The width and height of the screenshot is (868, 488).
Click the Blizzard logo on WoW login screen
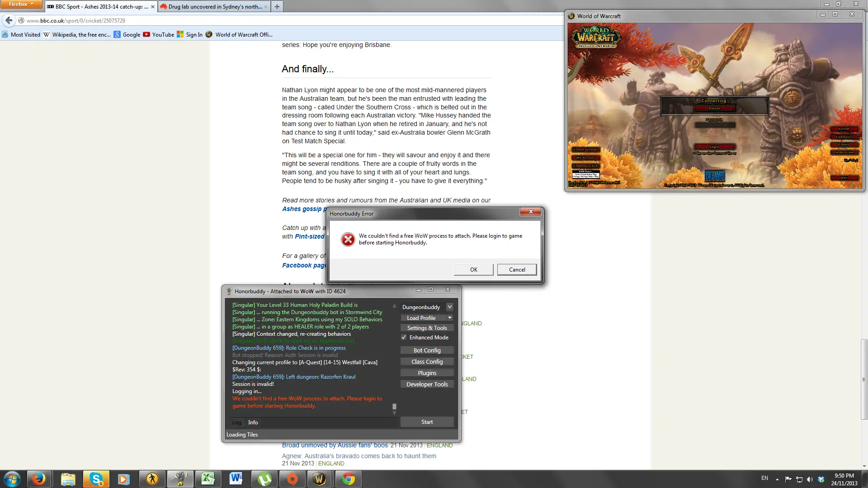(x=715, y=176)
